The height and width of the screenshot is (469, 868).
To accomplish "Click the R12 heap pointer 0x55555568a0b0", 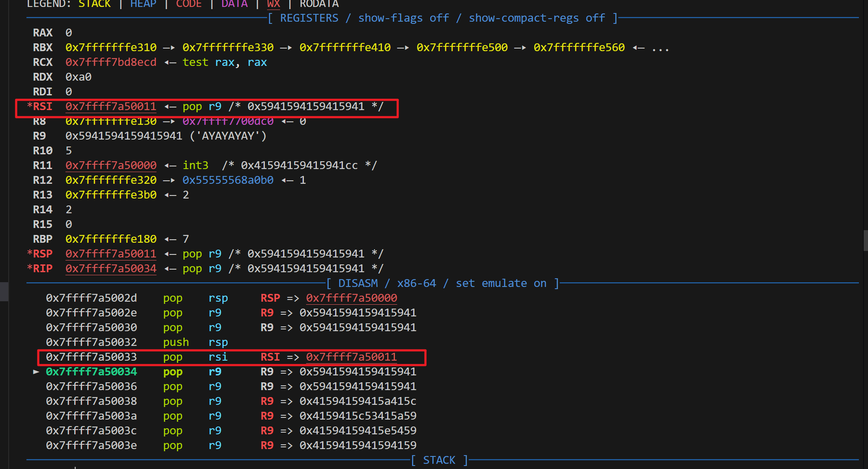I will click(x=228, y=180).
